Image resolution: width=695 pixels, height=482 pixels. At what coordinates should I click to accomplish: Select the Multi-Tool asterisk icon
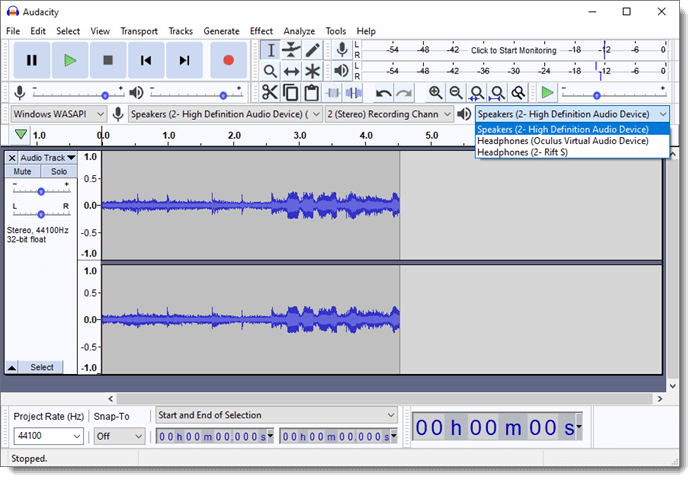pyautogui.click(x=312, y=71)
